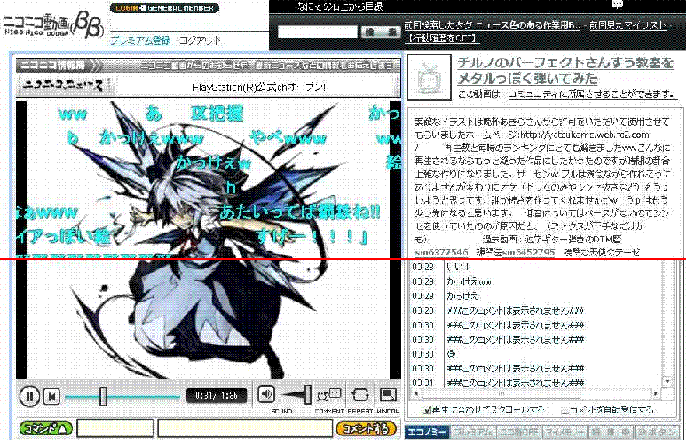This screenshot has width=686, height=440.
Task: Toggle the comment overlay icon
Action: 328,395
